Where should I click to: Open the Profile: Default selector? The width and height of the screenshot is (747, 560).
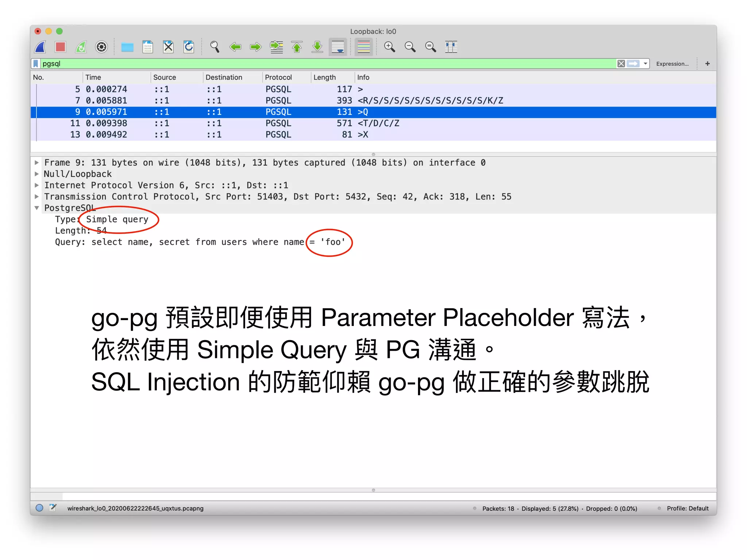click(688, 509)
